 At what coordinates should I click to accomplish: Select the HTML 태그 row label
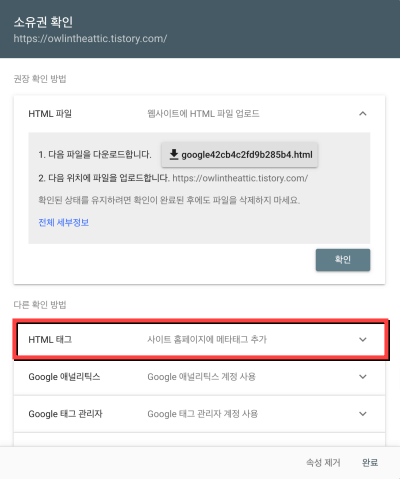coord(50,340)
